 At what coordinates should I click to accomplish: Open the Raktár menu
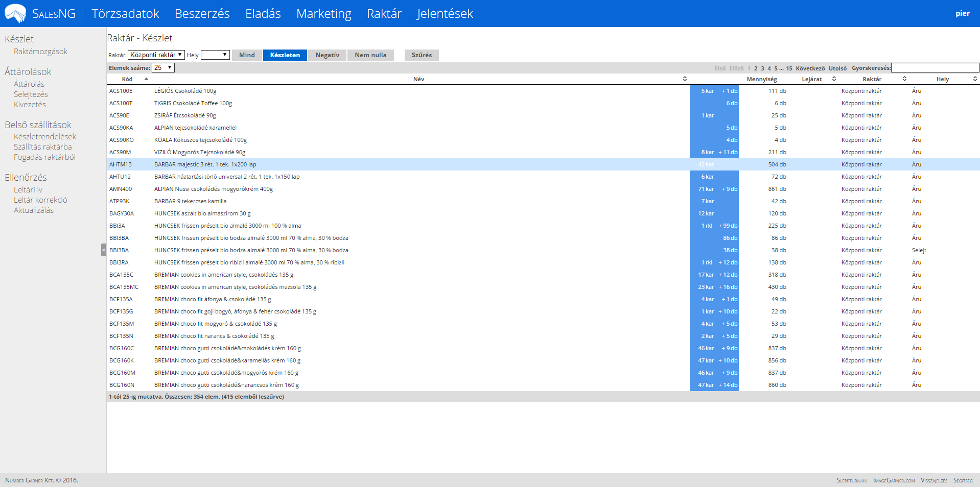click(384, 14)
